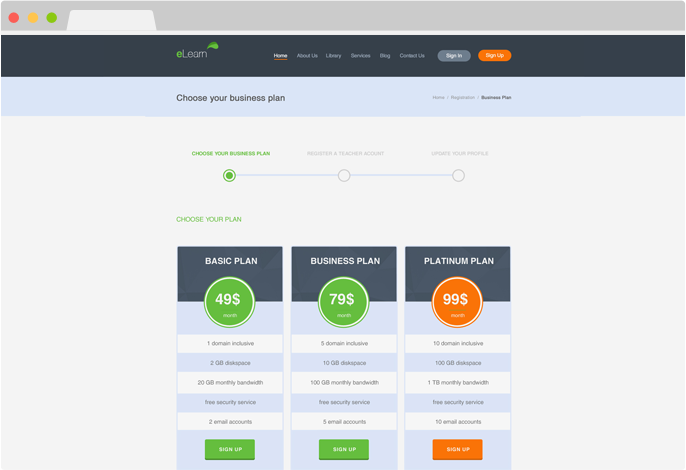Sign up for the Business Plan
Image resolution: width=686 pixels, height=470 pixels.
(x=344, y=449)
